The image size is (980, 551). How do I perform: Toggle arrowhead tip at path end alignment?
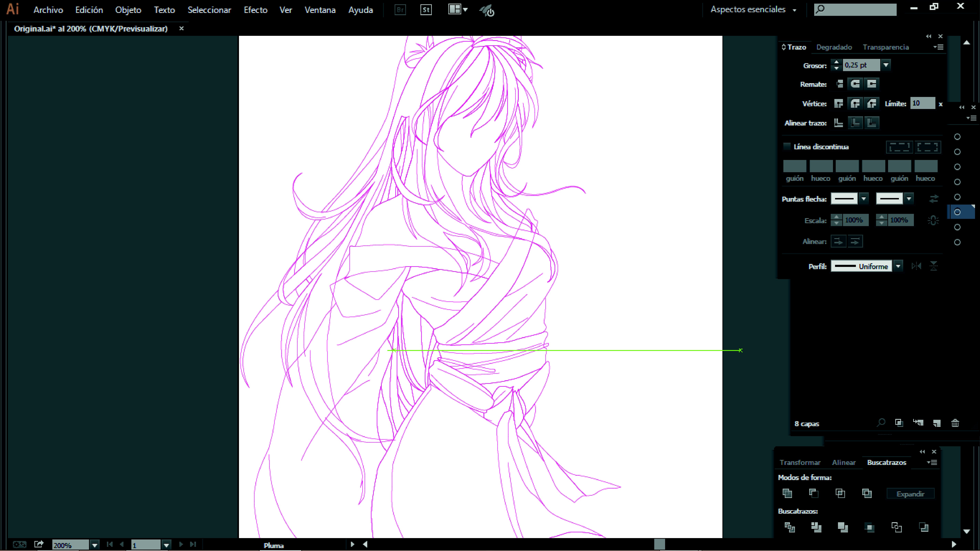(x=838, y=241)
